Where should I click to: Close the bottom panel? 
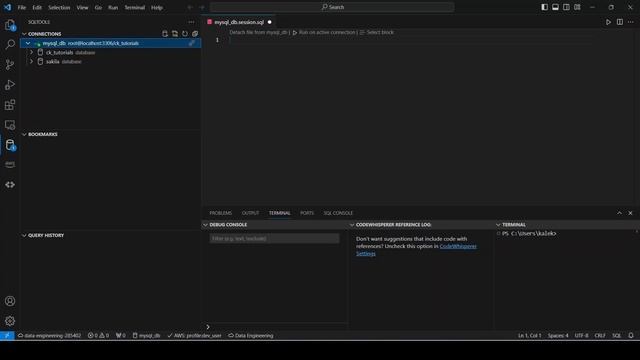(x=630, y=213)
